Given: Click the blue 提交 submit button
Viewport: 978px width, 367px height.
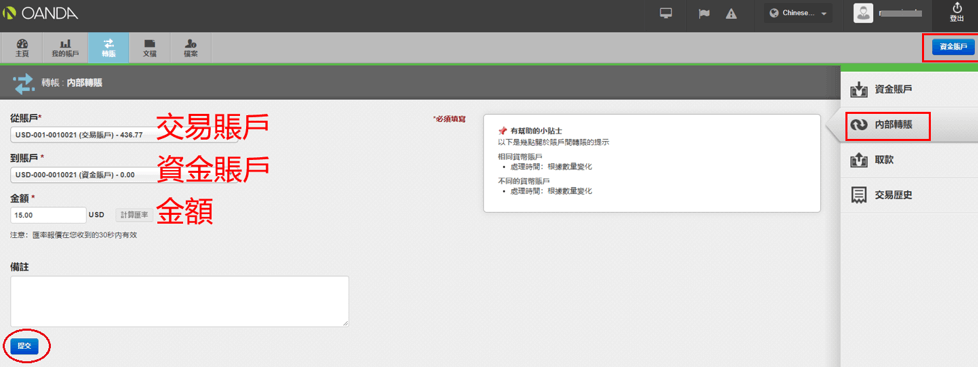Looking at the screenshot, I should coord(24,345).
